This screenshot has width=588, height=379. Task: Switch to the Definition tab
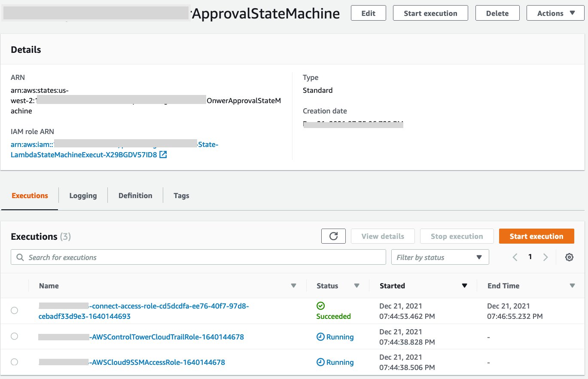coord(135,196)
